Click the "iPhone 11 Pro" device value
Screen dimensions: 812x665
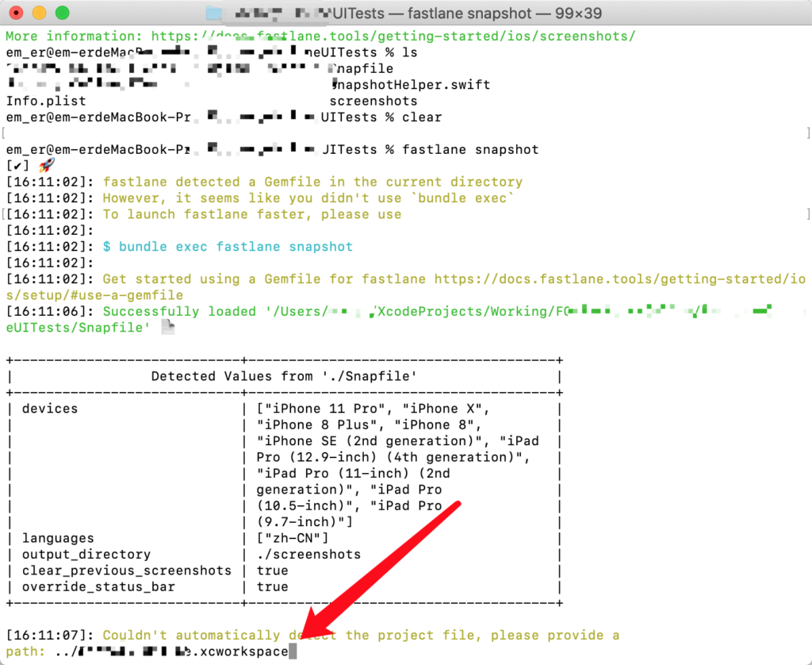(x=324, y=409)
